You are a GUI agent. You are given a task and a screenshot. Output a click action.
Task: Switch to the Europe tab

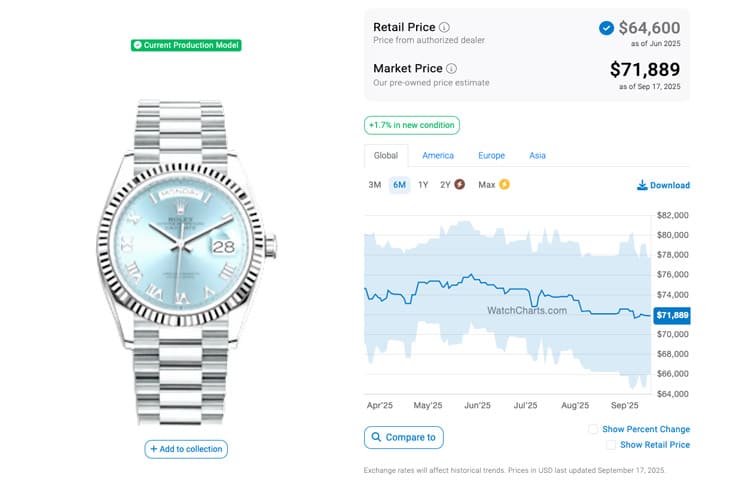pos(491,156)
